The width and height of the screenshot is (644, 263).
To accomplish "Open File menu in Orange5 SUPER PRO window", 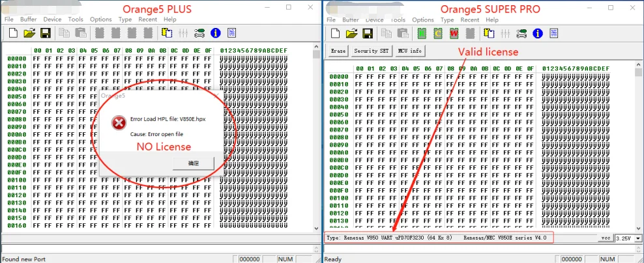I will [331, 20].
